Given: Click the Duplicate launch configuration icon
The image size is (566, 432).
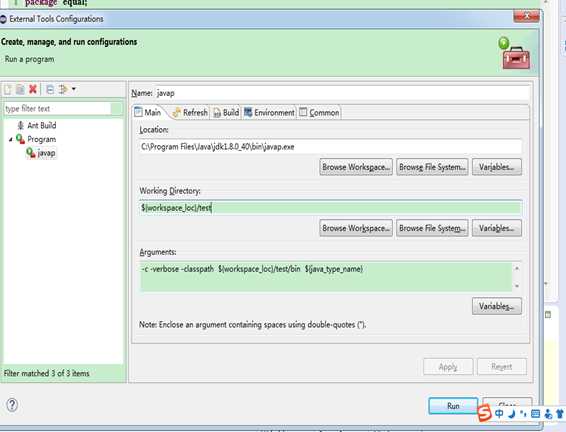Looking at the screenshot, I should [20, 89].
